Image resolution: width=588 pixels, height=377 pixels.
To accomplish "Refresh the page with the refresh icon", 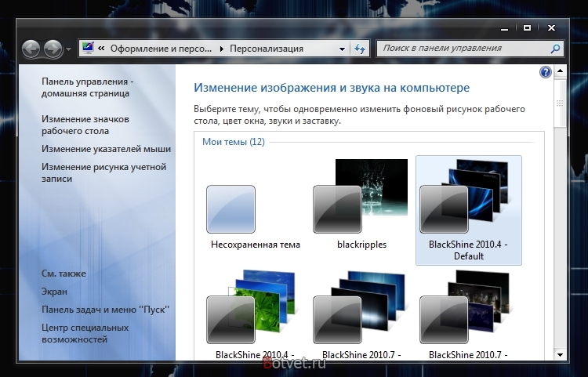I will pos(360,49).
